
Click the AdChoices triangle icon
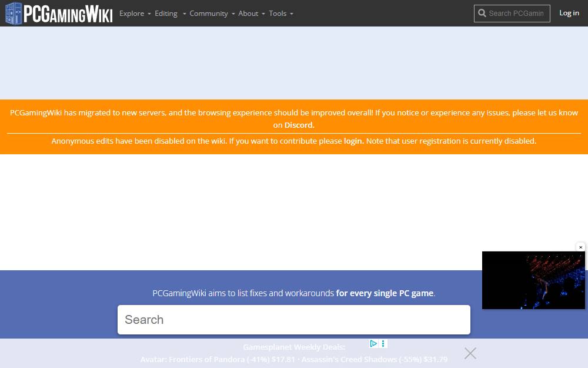[x=373, y=343]
